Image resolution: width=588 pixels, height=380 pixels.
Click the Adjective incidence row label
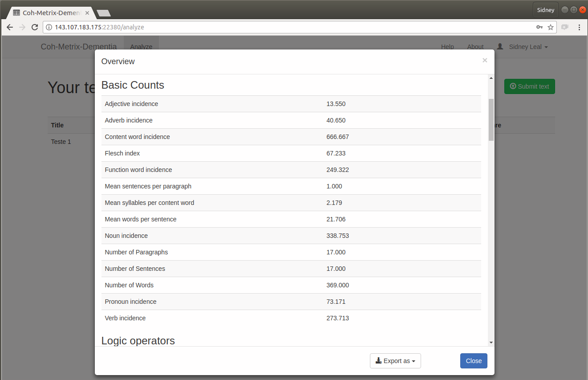coord(131,104)
